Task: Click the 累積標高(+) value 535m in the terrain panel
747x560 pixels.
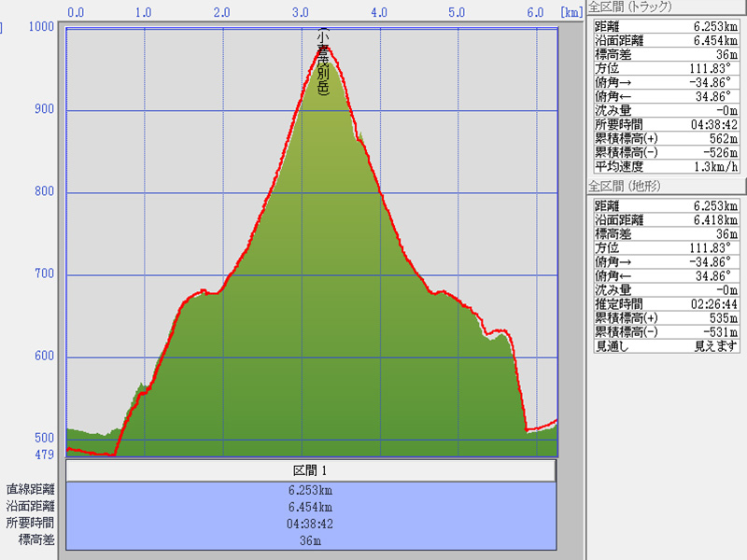Action: (x=724, y=317)
